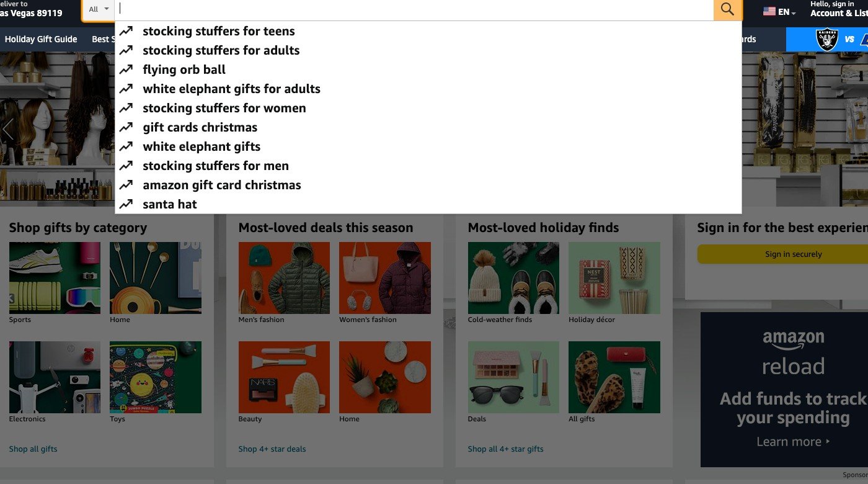Click the previous carousel arrow
Screen dimensions: 868x484
(7, 130)
